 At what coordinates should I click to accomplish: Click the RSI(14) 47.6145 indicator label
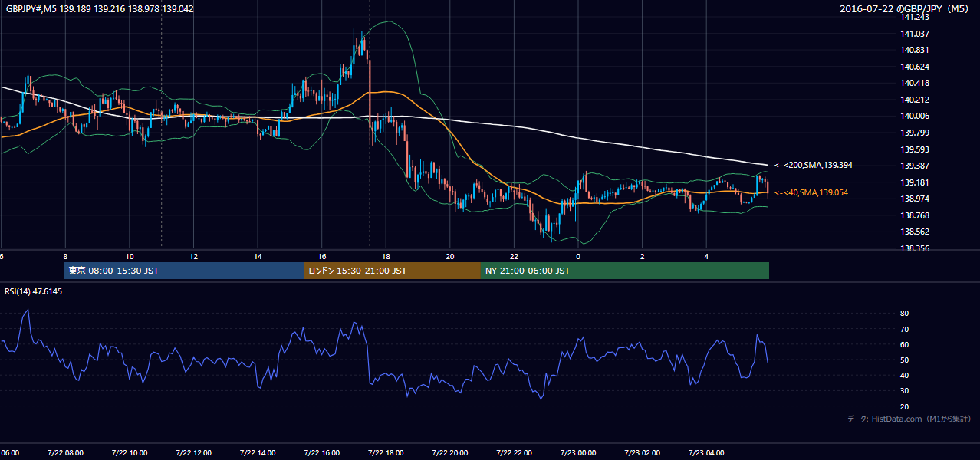35,291
